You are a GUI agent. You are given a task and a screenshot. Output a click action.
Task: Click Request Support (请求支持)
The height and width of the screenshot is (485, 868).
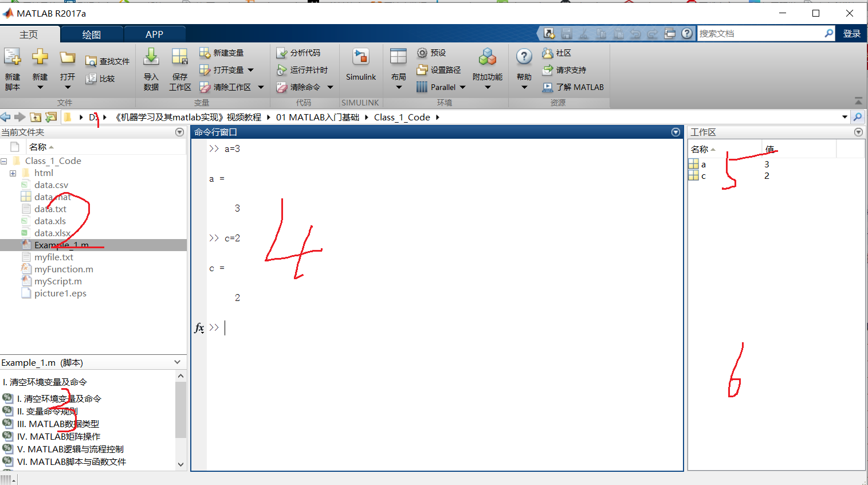point(564,70)
